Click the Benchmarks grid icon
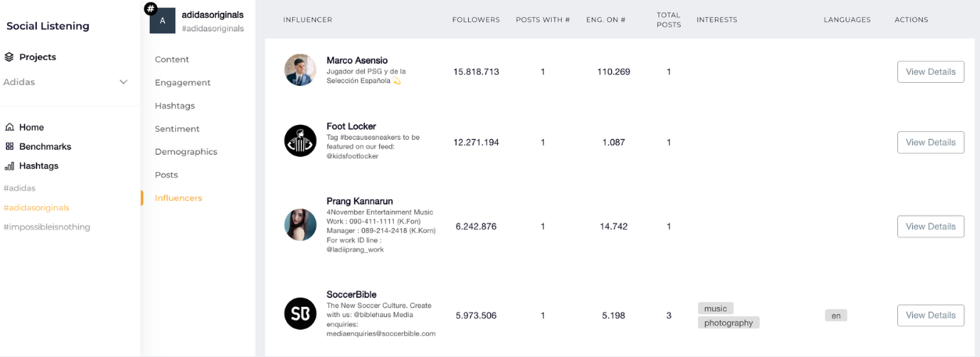This screenshot has height=357, width=980. 9,146
